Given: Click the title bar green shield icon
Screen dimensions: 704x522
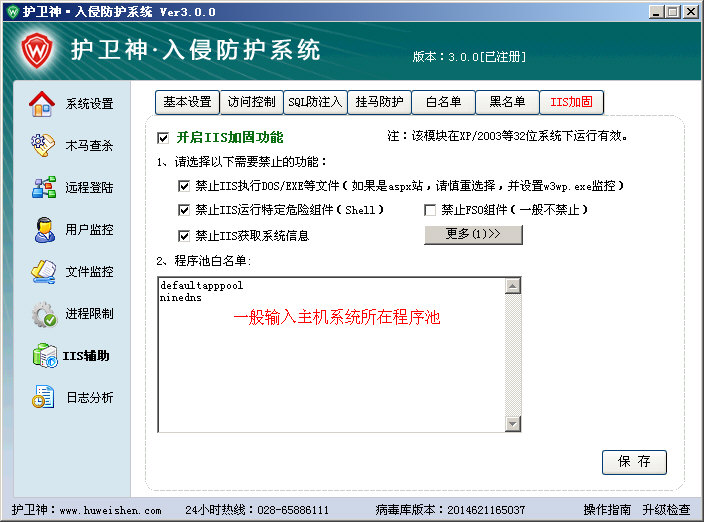Looking at the screenshot, I should click(13, 12).
